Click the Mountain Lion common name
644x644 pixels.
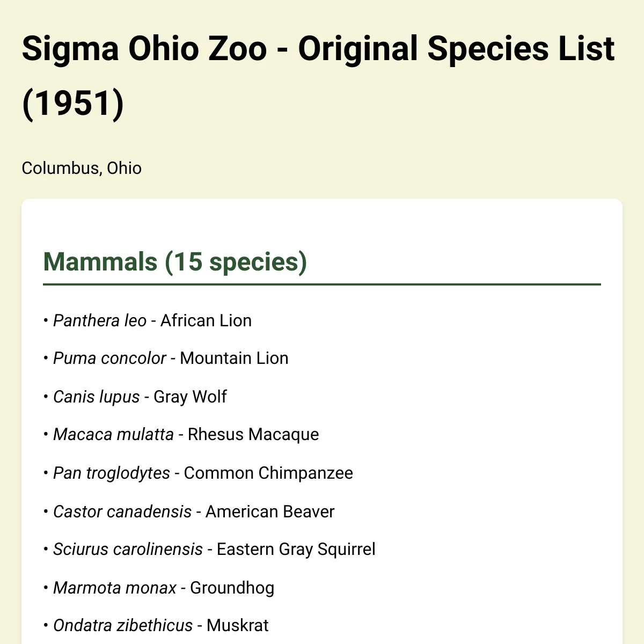tap(234, 358)
